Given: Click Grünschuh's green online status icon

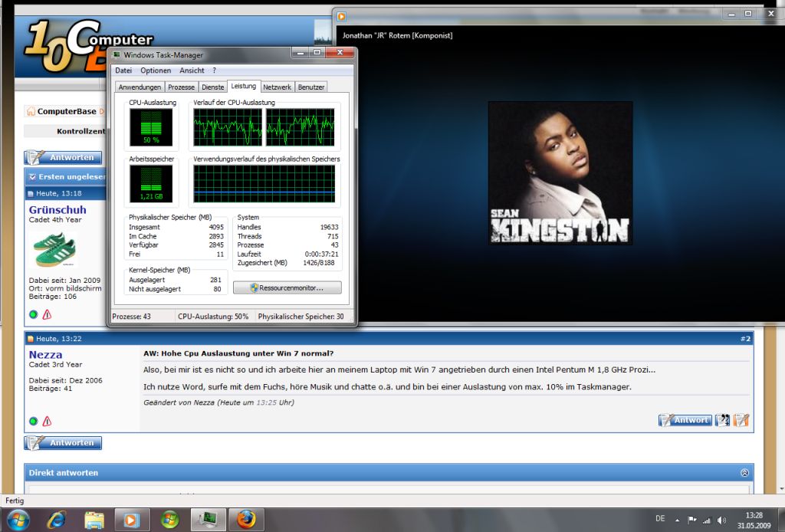Looking at the screenshot, I should (x=34, y=314).
